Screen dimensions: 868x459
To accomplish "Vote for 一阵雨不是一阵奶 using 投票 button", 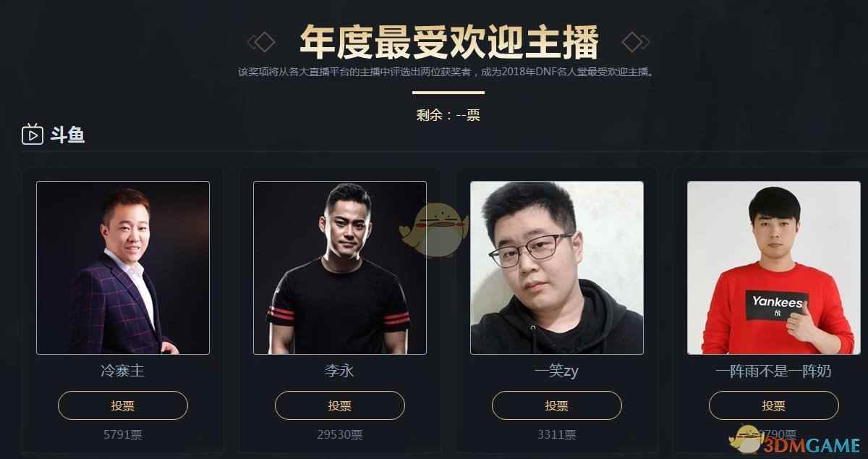I will 774,405.
